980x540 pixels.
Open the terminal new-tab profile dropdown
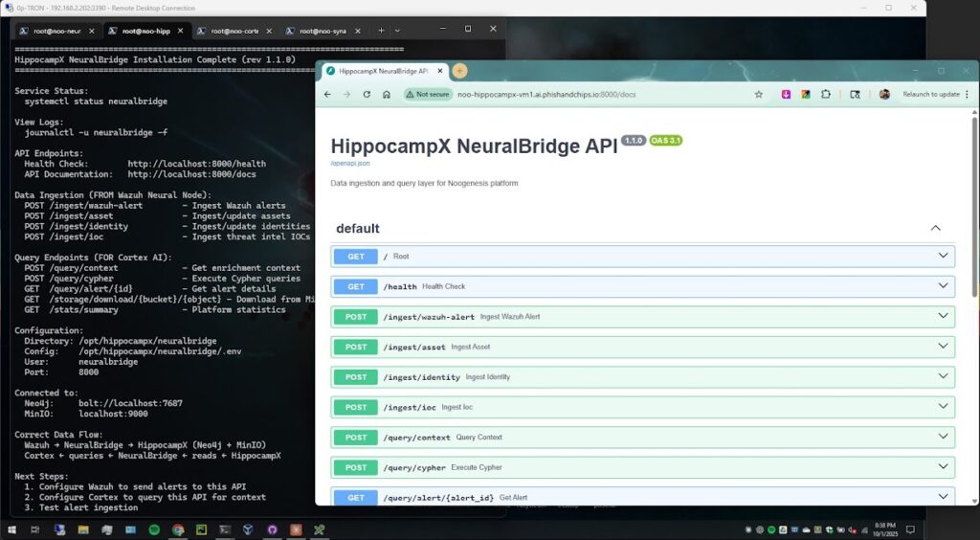[x=397, y=31]
